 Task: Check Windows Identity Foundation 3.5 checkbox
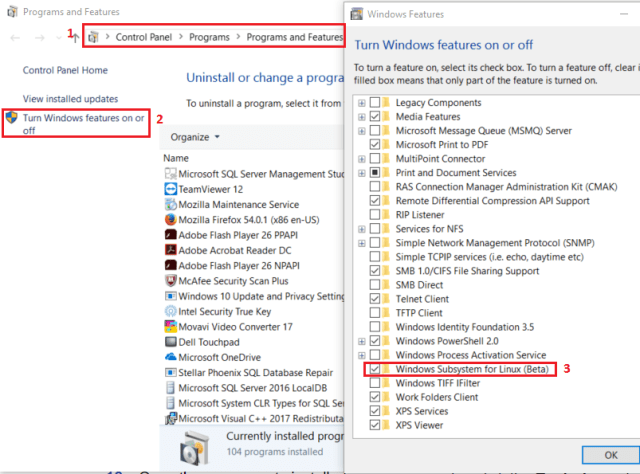point(375,326)
